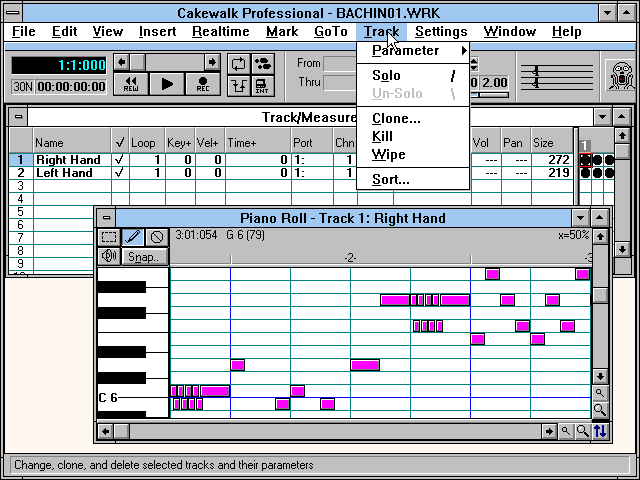Click Piano Roll horizontal scroll left arrow
This screenshot has width=640, height=480.
[105, 431]
